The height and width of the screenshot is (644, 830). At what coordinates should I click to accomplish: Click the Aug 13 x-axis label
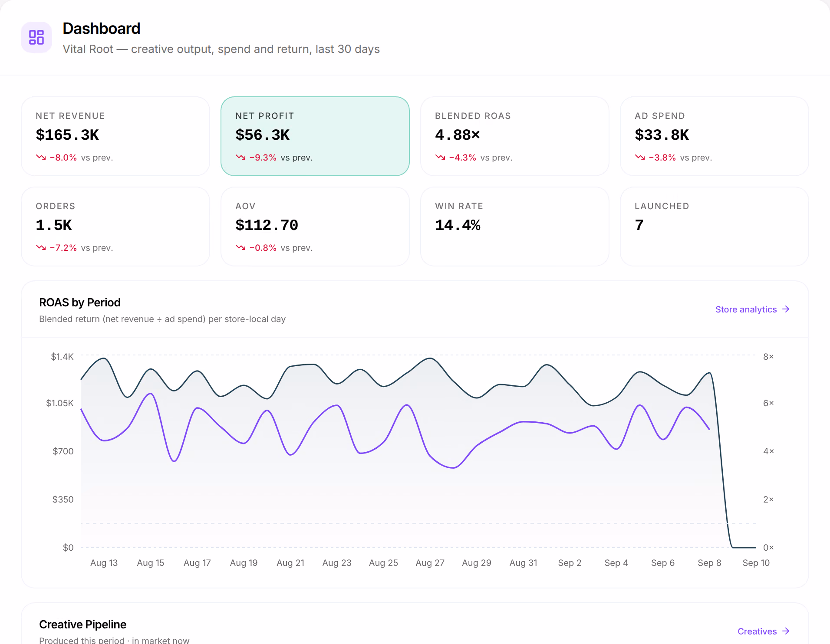(x=104, y=563)
